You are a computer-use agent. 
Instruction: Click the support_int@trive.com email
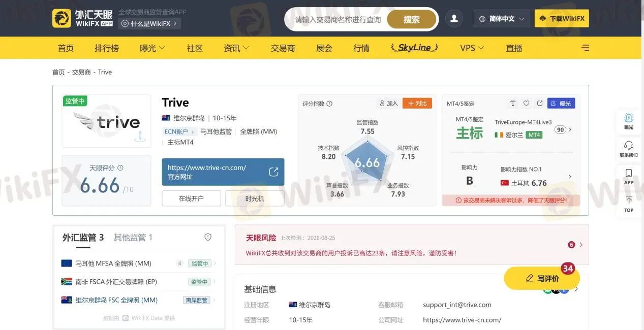[x=457, y=305]
